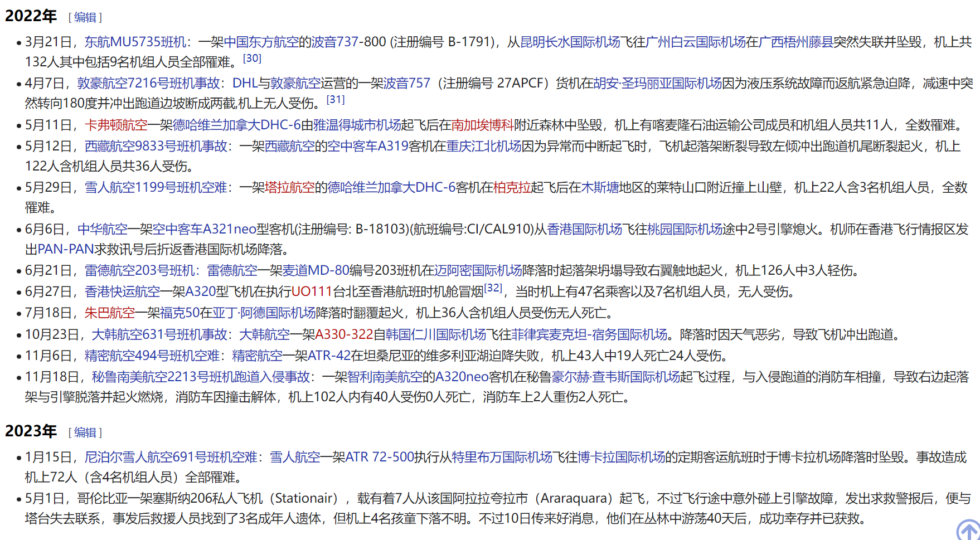Follow the 雅温得城市机场 link

(x=357, y=125)
